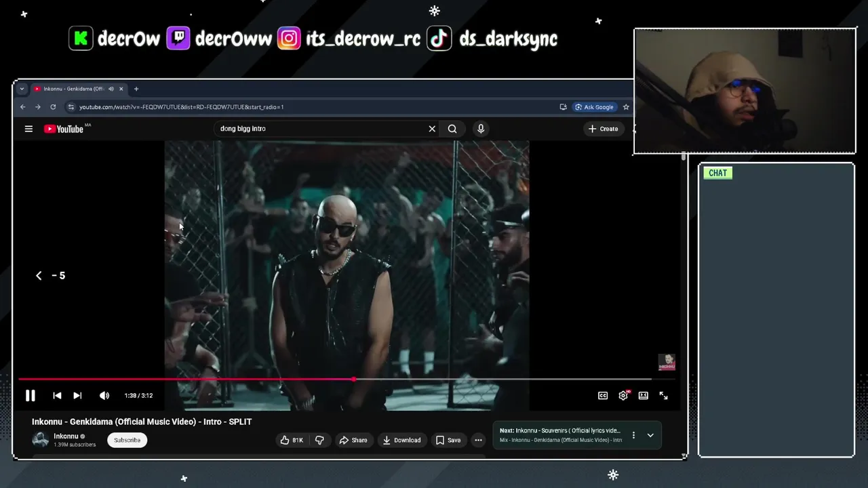Clear the search box with X
The height and width of the screenshot is (488, 868).
[x=432, y=129]
